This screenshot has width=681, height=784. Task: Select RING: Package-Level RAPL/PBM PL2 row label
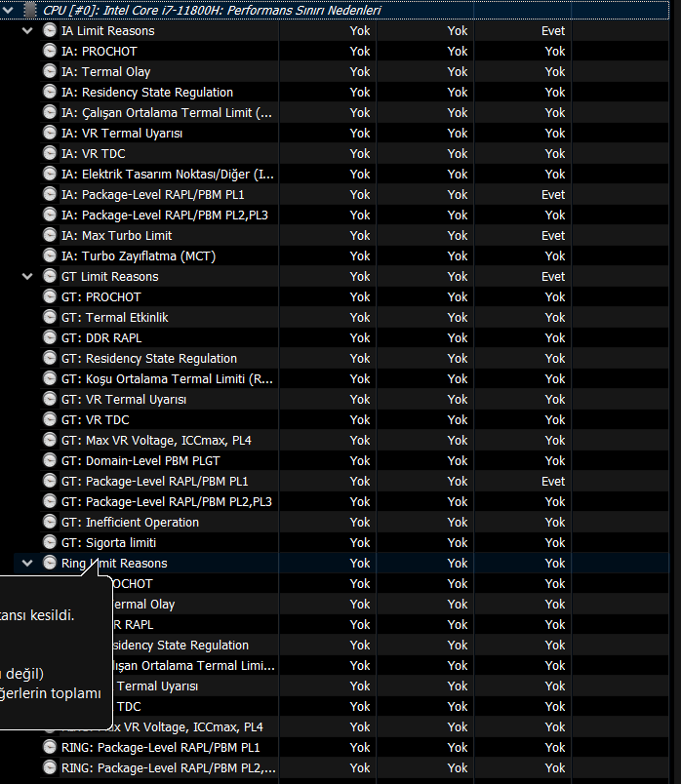pos(169,768)
